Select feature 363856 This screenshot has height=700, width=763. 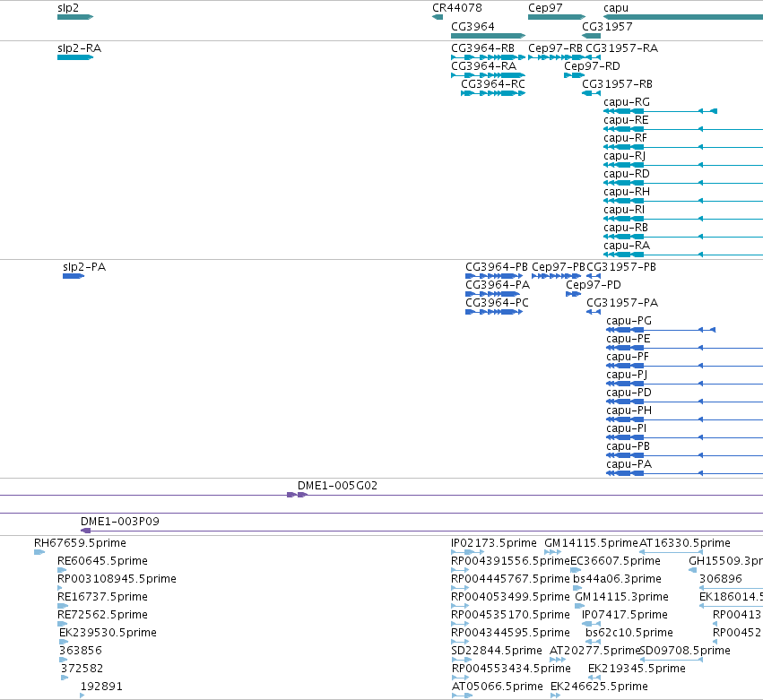pos(81,651)
